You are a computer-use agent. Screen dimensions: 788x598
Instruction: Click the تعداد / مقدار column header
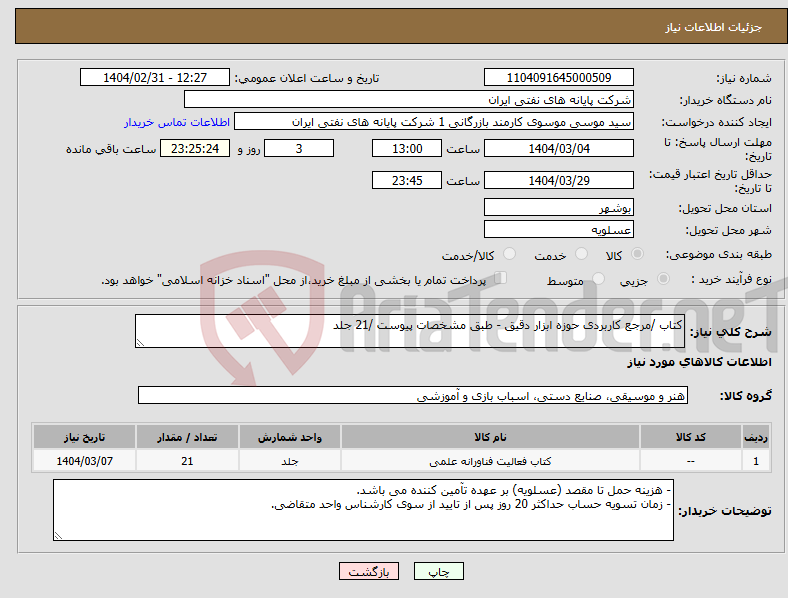coord(187,437)
